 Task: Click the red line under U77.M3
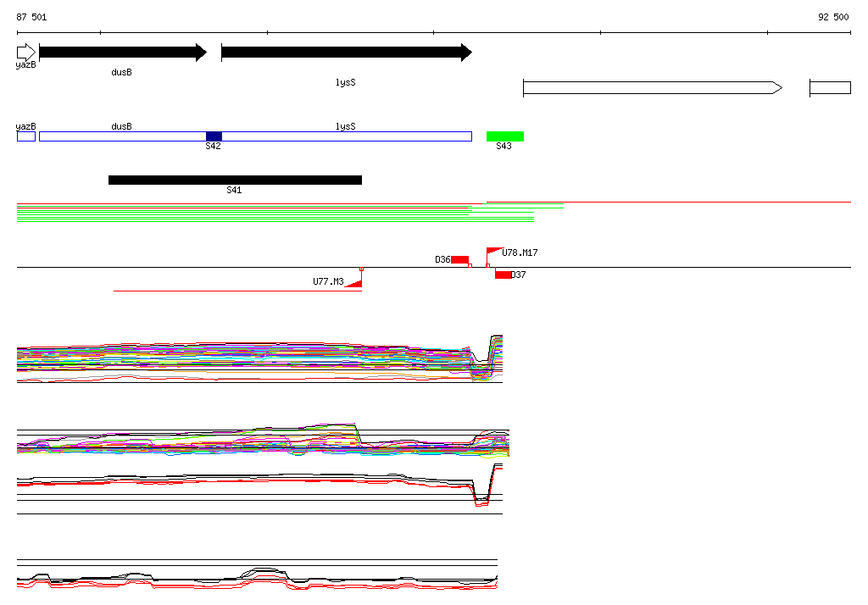coord(237,291)
